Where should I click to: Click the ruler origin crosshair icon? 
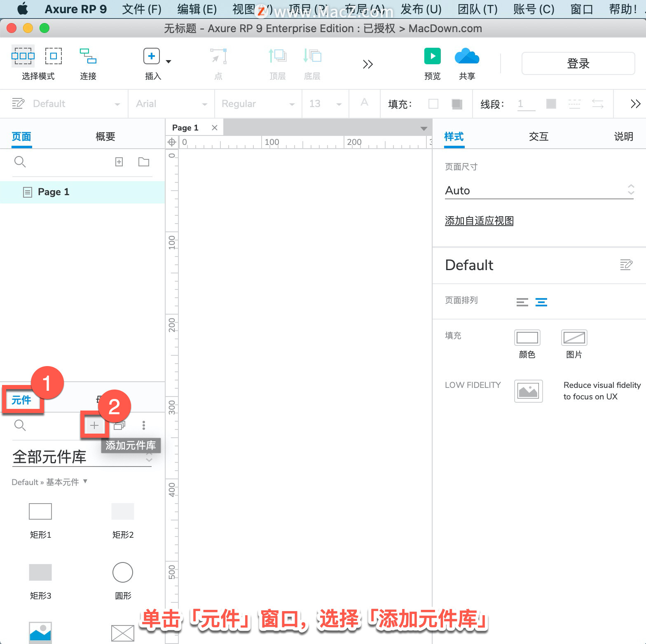pyautogui.click(x=172, y=142)
